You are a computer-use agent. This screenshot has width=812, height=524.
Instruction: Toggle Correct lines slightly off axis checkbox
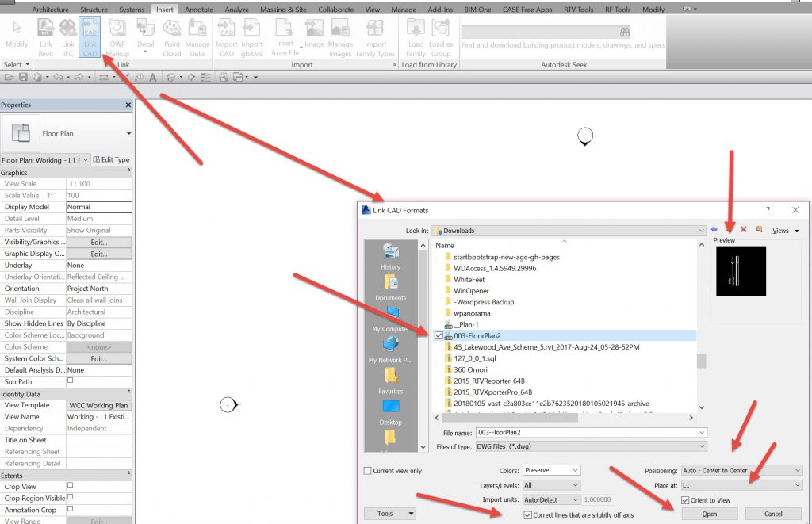click(x=528, y=515)
